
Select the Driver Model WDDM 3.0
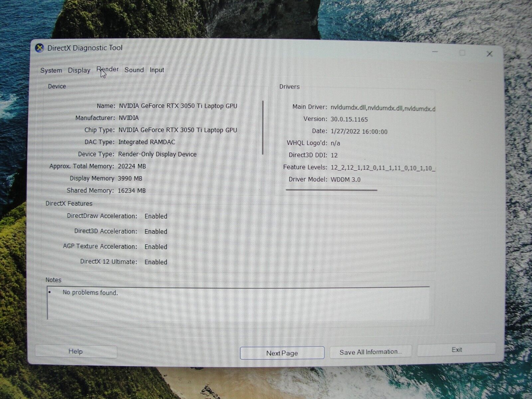point(345,180)
